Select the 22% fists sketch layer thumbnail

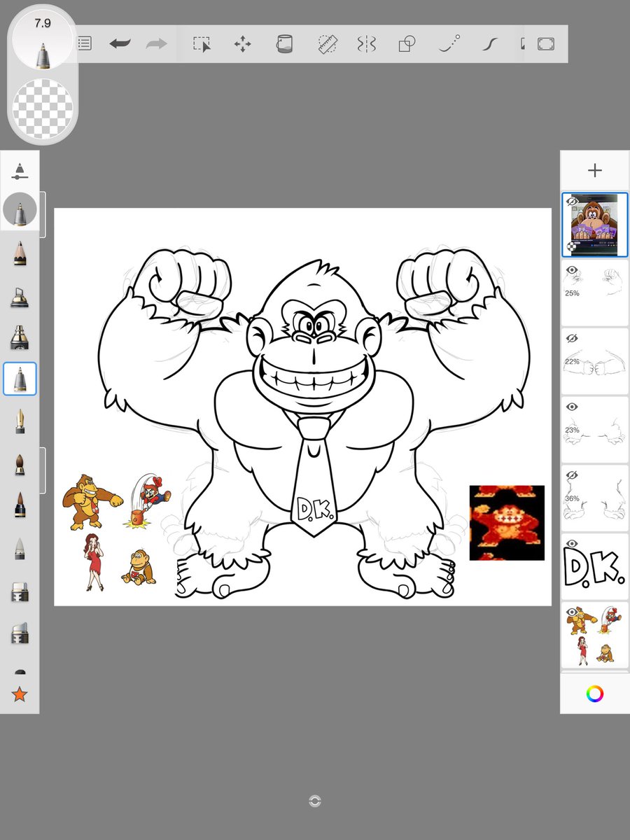595,361
